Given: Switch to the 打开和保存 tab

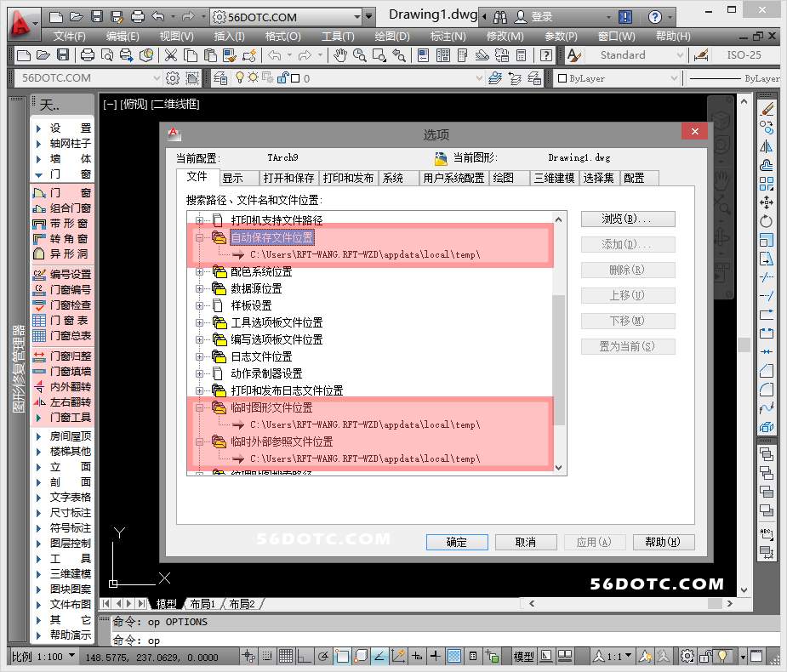Looking at the screenshot, I should (288, 178).
